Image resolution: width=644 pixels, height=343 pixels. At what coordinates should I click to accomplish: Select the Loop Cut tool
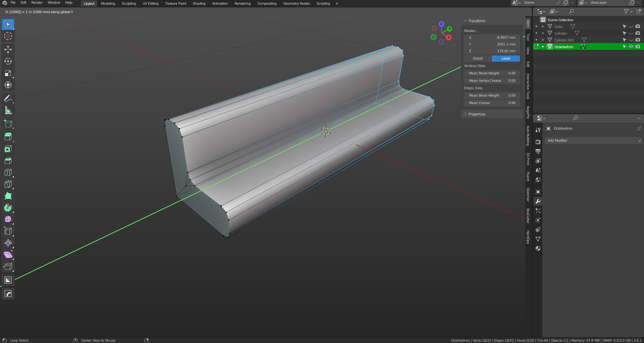pos(8,172)
